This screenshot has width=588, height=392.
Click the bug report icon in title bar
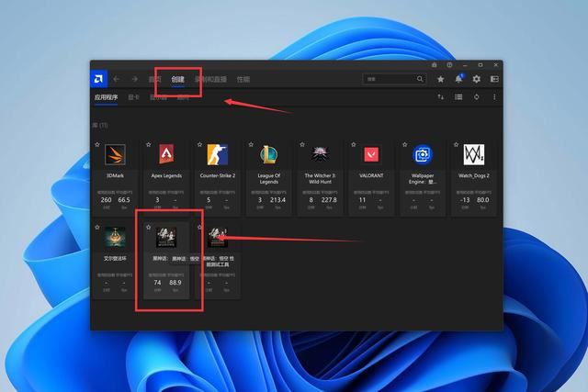pyautogui.click(x=434, y=65)
